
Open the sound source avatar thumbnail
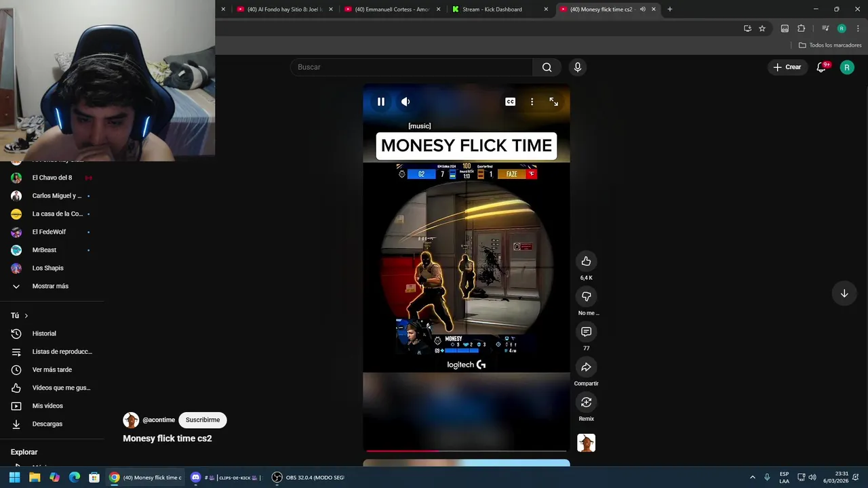[586, 443]
